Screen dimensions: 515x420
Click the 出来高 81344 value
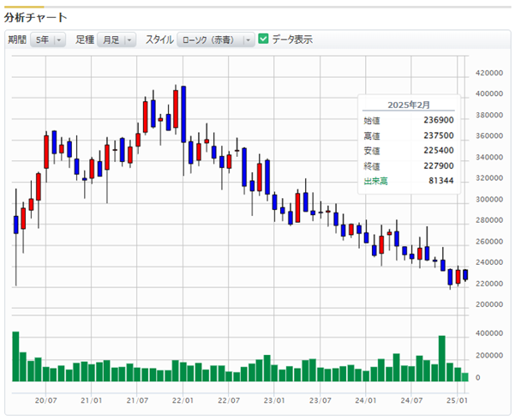441,180
